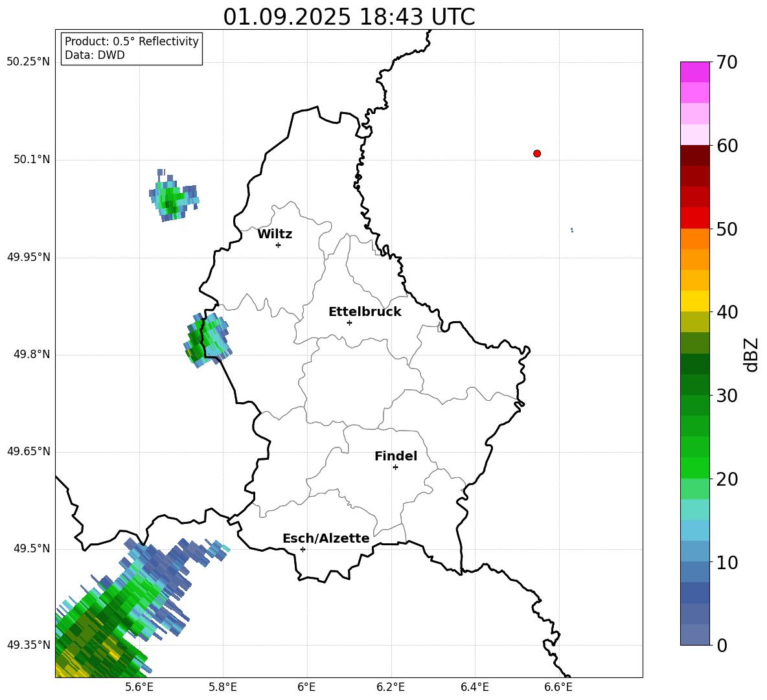Click the Findel station label
The height and width of the screenshot is (700, 767).
[396, 456]
